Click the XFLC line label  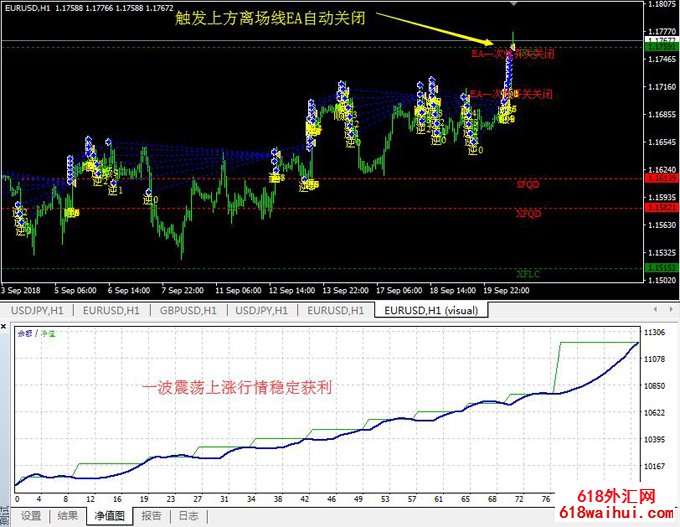click(x=528, y=274)
